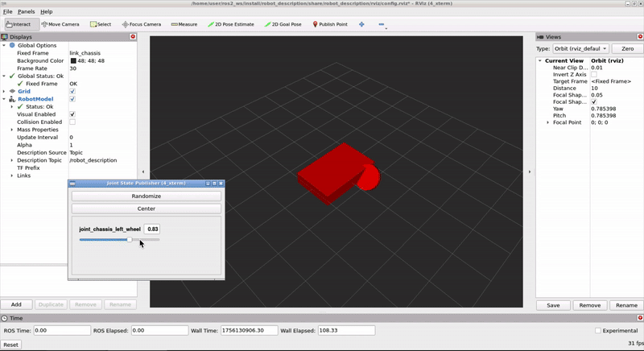
Task: Click the Joint State Publisher window menu icon
Action: (x=72, y=184)
